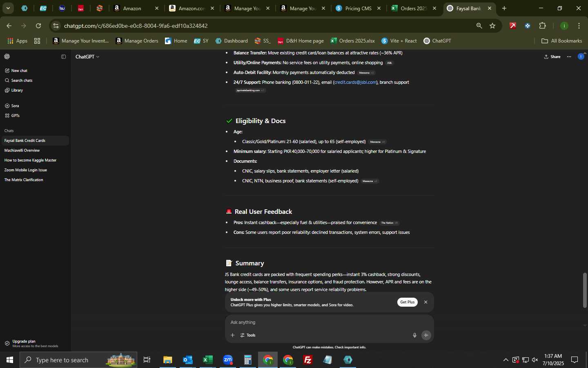The image size is (588, 368).
Task: Open FileZilla from the taskbar
Action: [308, 360]
